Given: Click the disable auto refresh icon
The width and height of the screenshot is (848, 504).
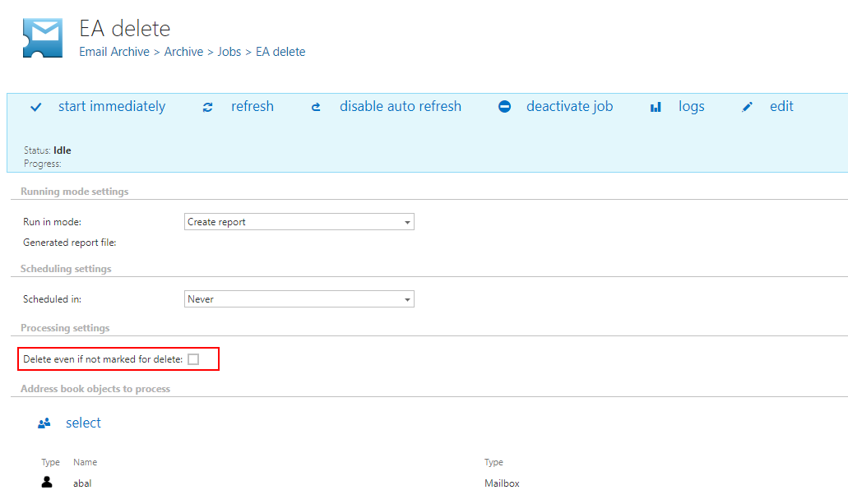Looking at the screenshot, I should tap(316, 106).
